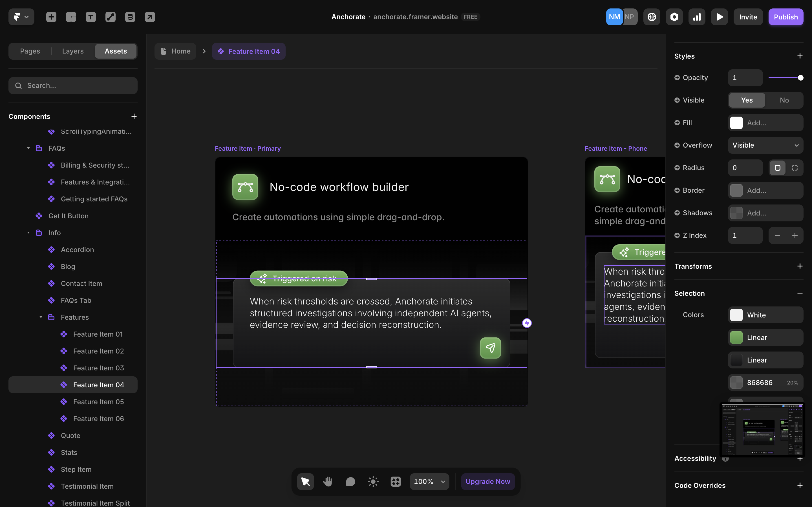Open the CMS panel
The image size is (812, 507).
coord(130,17)
